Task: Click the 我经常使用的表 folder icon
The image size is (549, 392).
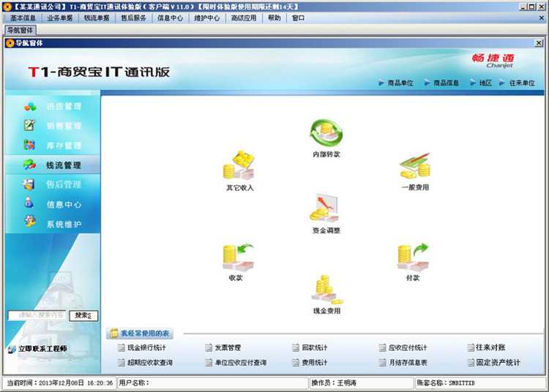Action: pos(113,333)
